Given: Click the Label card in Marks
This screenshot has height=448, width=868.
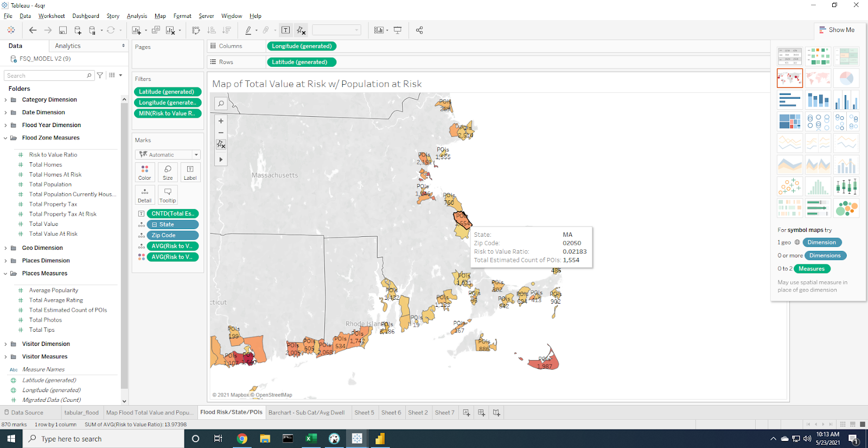Looking at the screenshot, I should coord(190,172).
